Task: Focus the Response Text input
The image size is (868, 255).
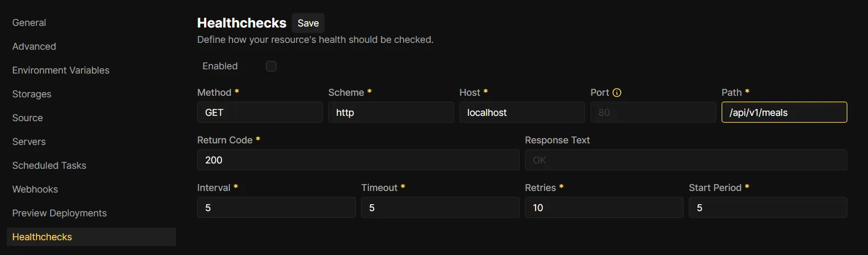Action: [686, 160]
